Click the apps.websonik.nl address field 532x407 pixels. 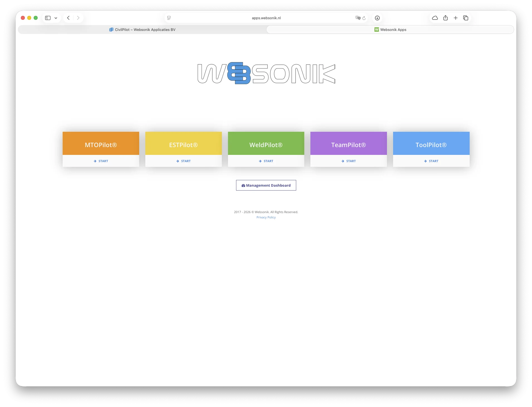pyautogui.click(x=266, y=18)
